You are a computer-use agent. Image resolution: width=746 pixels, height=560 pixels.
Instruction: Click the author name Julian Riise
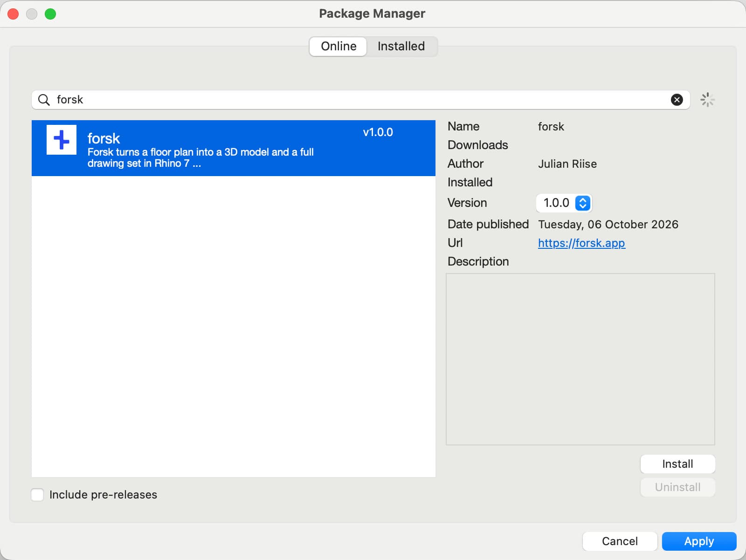tap(567, 164)
